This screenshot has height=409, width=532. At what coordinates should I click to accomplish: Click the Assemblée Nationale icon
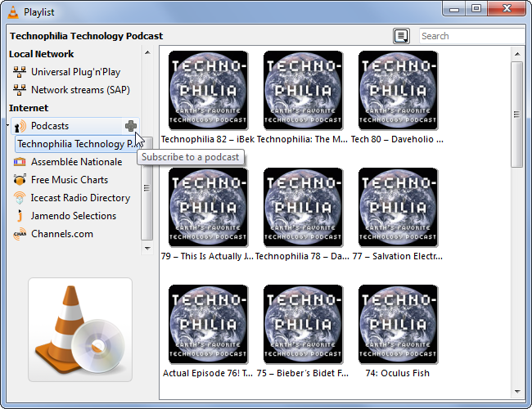[20, 162]
